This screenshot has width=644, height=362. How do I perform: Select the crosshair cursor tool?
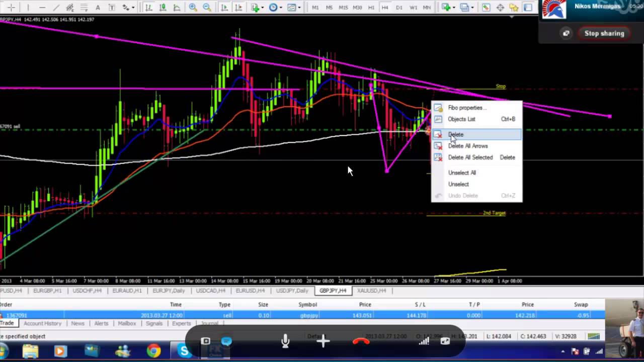coord(11,8)
